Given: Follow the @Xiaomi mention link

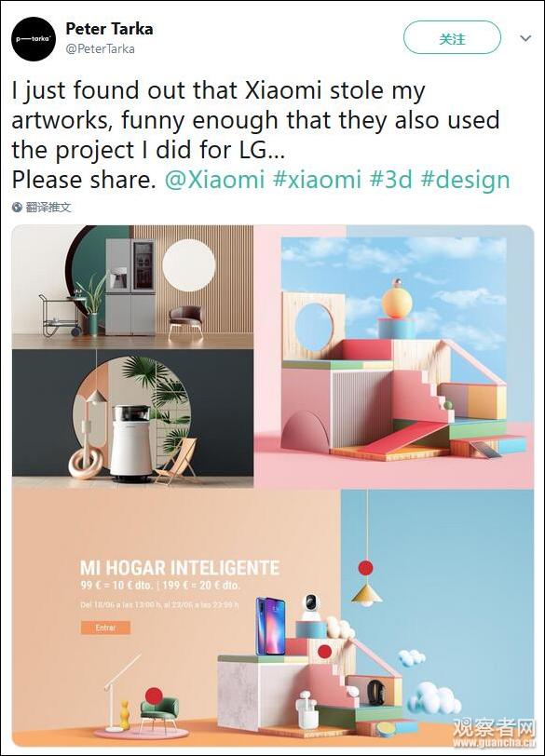Looking at the screenshot, I should coord(214,180).
